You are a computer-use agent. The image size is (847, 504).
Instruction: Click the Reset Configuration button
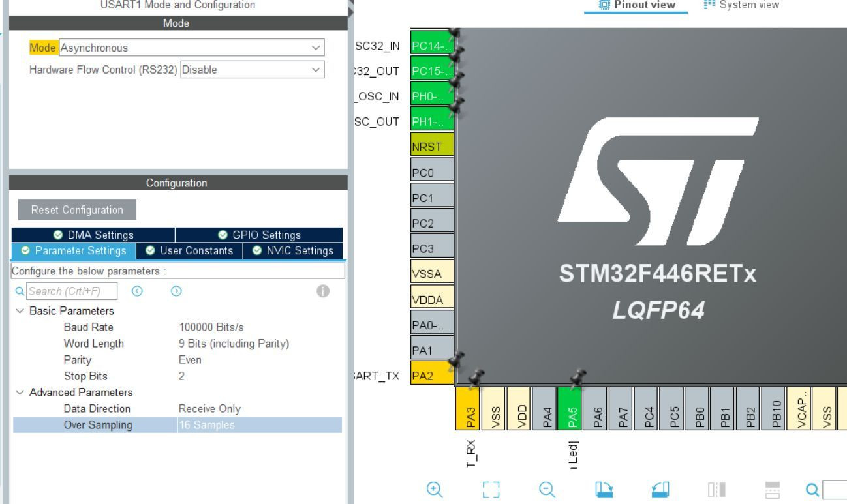(76, 209)
